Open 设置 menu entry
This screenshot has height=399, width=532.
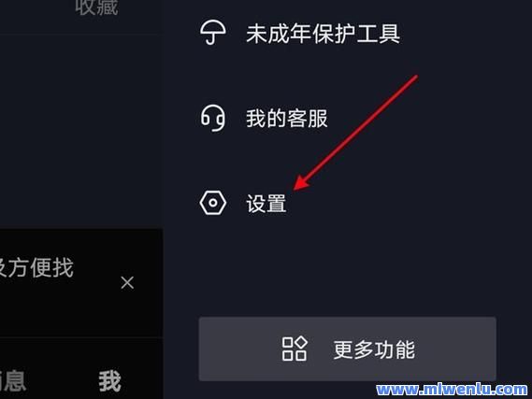(348, 203)
